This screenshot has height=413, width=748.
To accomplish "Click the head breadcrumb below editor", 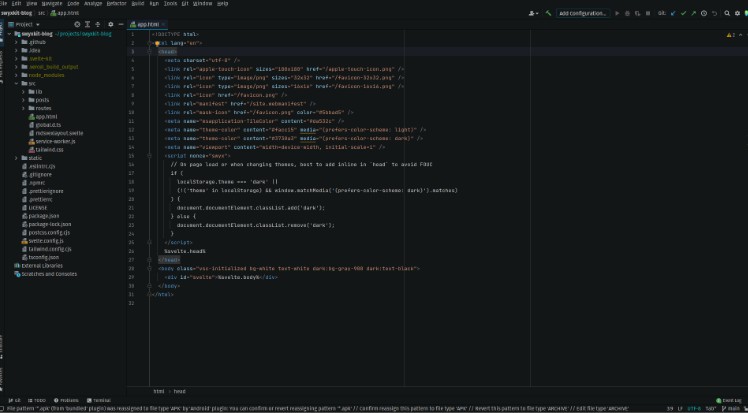I will coord(179,392).
